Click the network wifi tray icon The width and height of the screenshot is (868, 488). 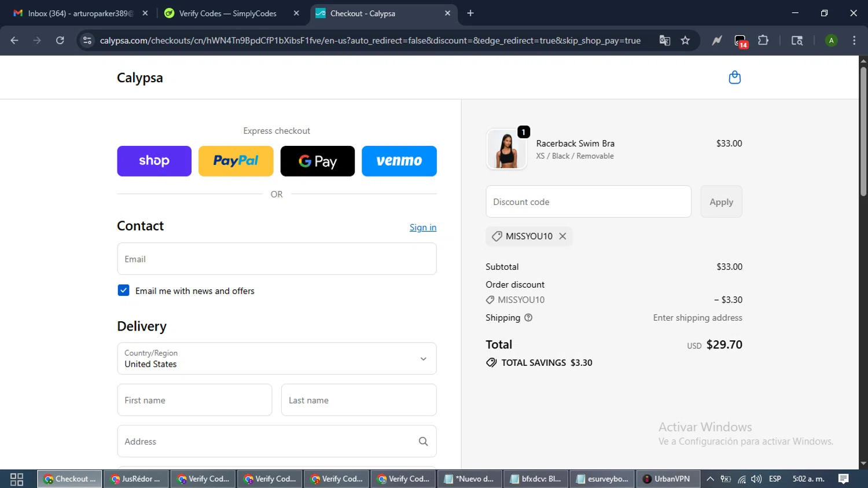[741, 479]
